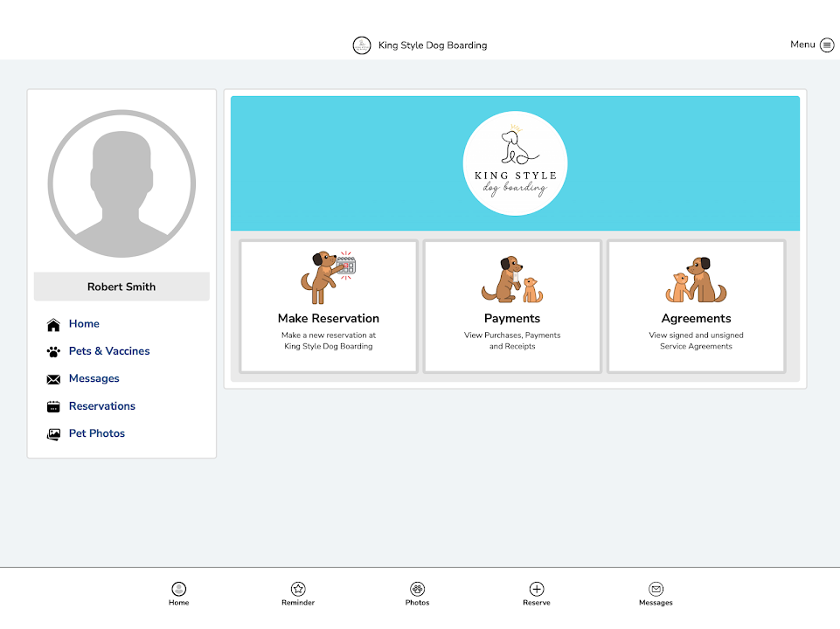Click the profile avatar placeholder image

[121, 183]
